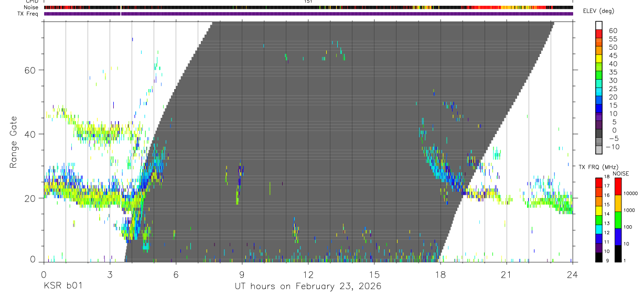This screenshot has width=644, height=297.
Task: Click the colored Noise strip above the plot
Action: click(308, 7)
